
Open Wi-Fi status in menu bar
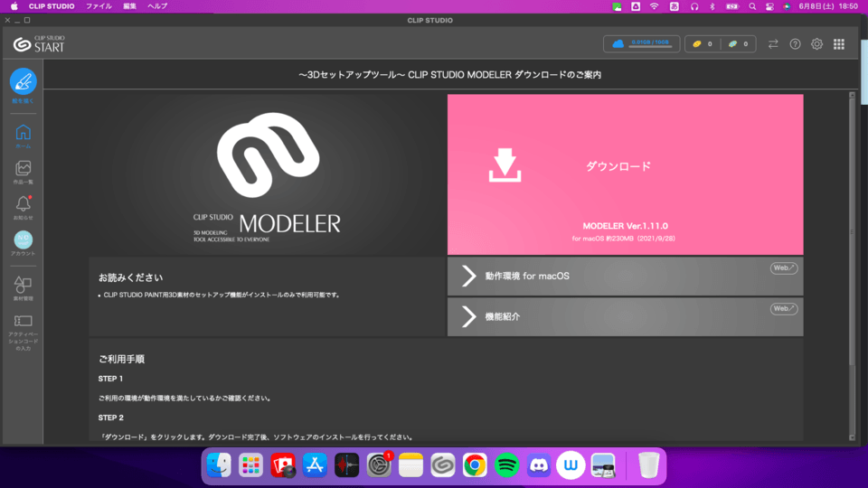[x=654, y=6]
